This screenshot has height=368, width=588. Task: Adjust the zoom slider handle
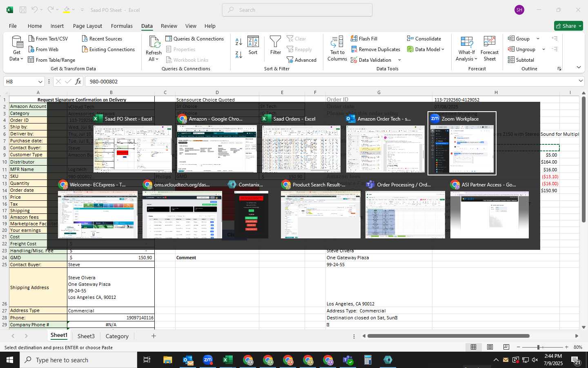coord(539,347)
